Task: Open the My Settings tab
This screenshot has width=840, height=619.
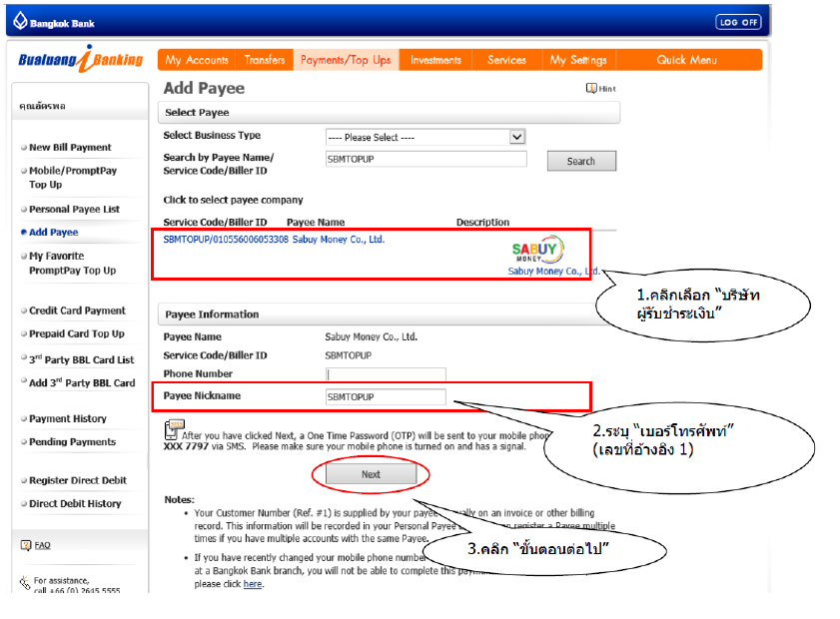Action: (x=578, y=60)
